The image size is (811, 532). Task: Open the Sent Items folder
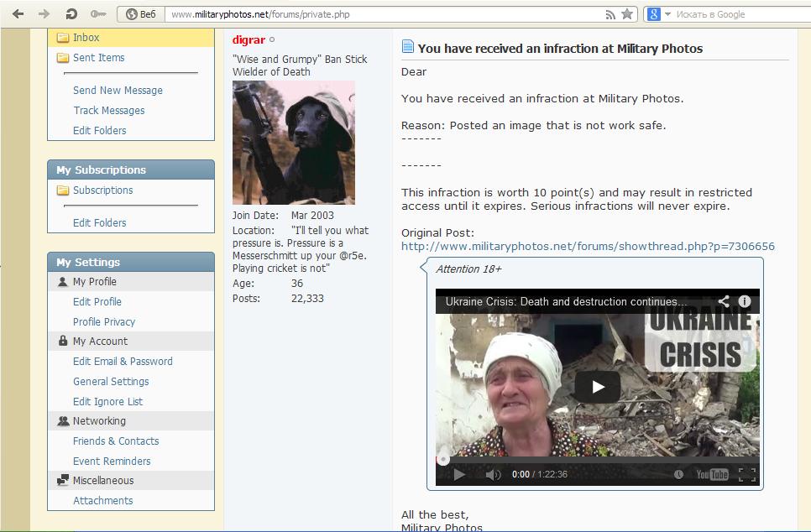click(98, 57)
